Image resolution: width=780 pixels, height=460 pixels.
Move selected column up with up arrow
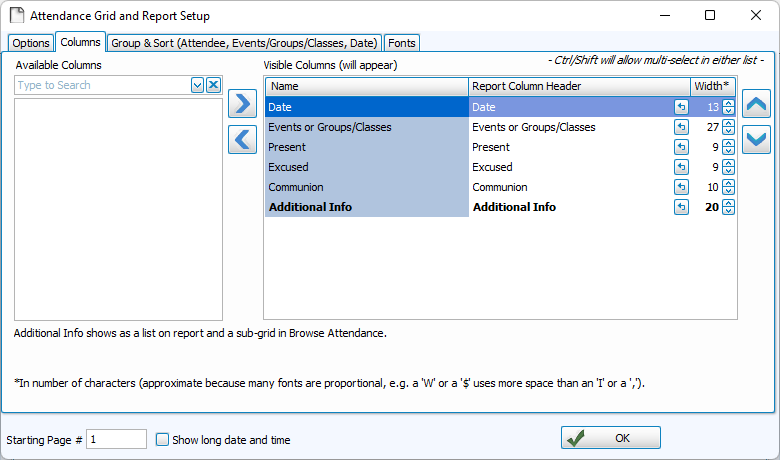[x=757, y=103]
